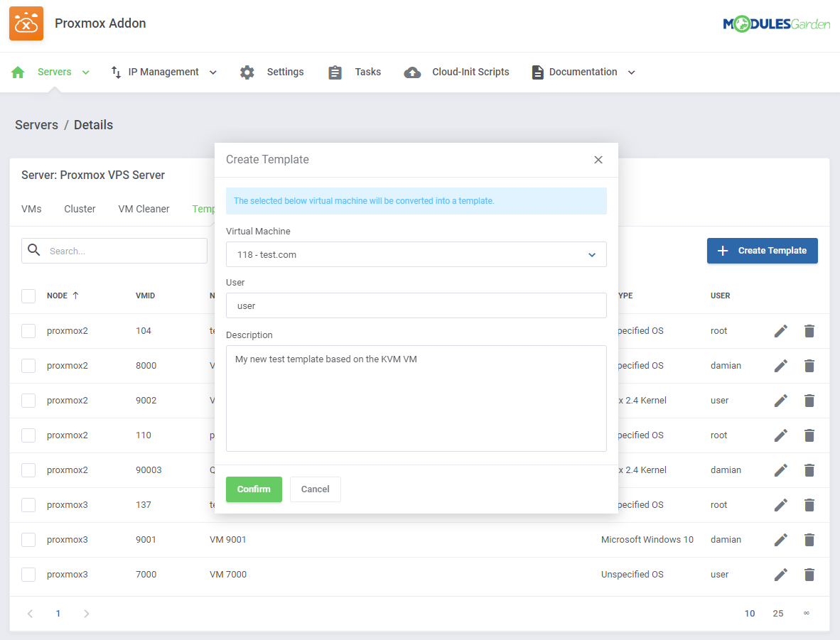
Task: Delete template with VMID 9002
Action: click(x=809, y=401)
